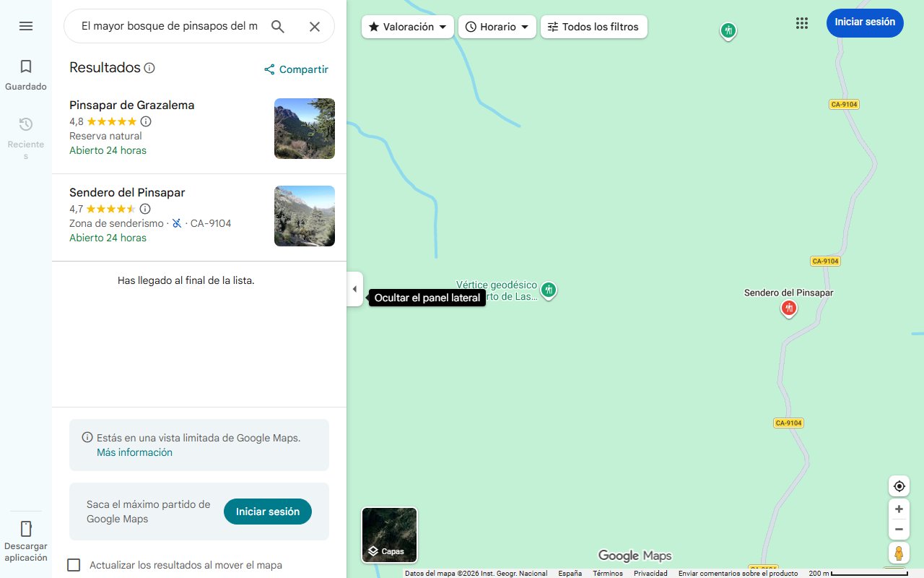Screen dimensions: 924x578
Task: Zoom in on the map
Action: click(899, 509)
